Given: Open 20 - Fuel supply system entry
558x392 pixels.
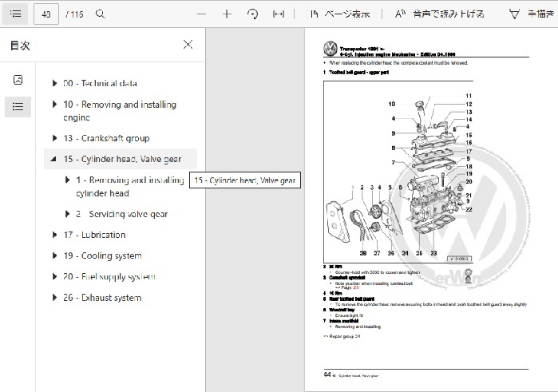Looking at the screenshot, I should coord(109,276).
